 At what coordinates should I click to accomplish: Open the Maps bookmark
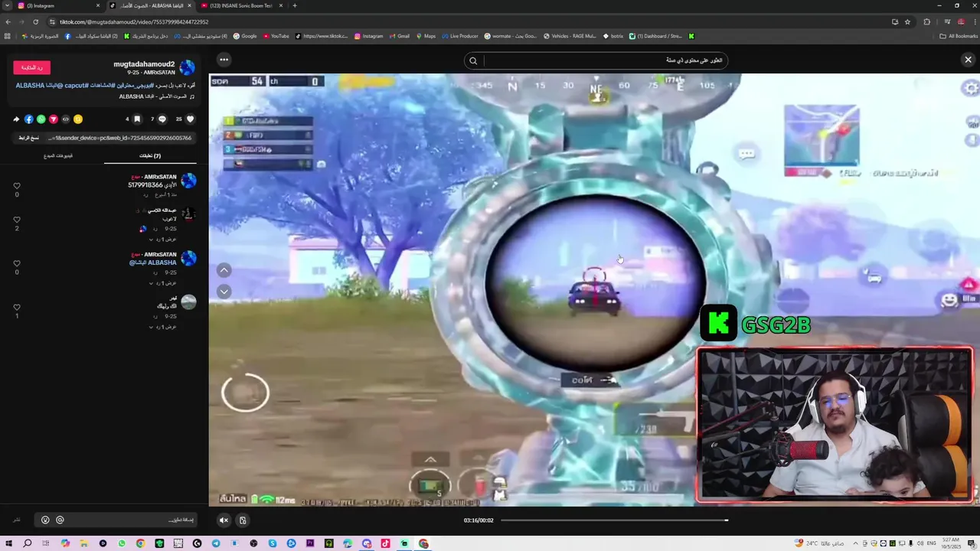tap(426, 36)
